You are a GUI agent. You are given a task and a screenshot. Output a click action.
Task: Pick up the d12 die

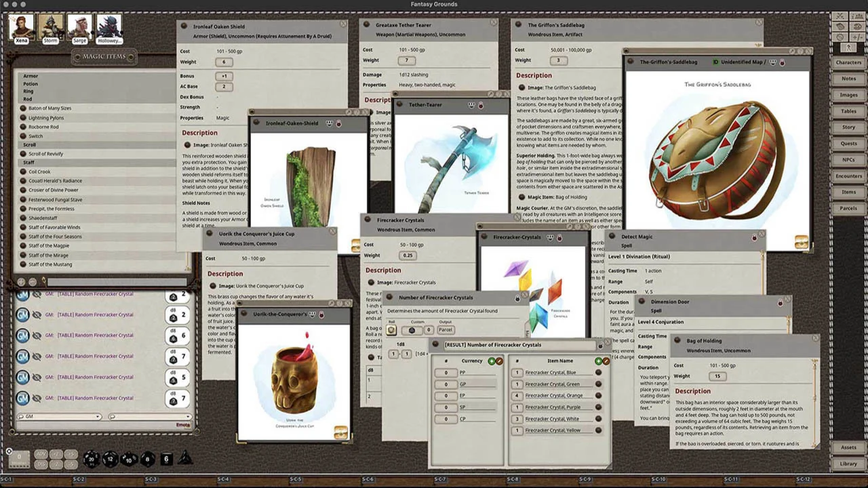point(110,459)
